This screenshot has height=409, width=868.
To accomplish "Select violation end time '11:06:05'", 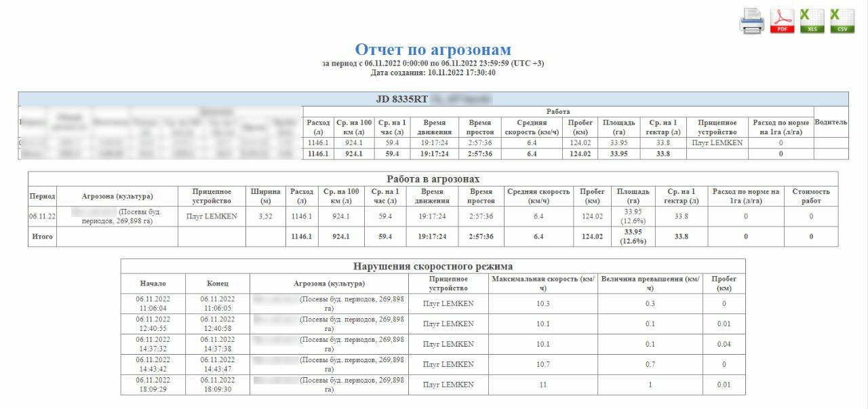I will click(218, 308).
